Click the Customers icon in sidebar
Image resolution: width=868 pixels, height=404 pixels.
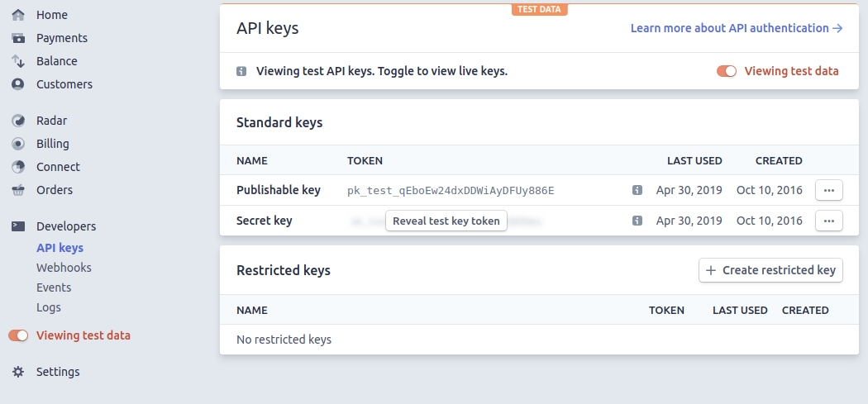pos(18,84)
